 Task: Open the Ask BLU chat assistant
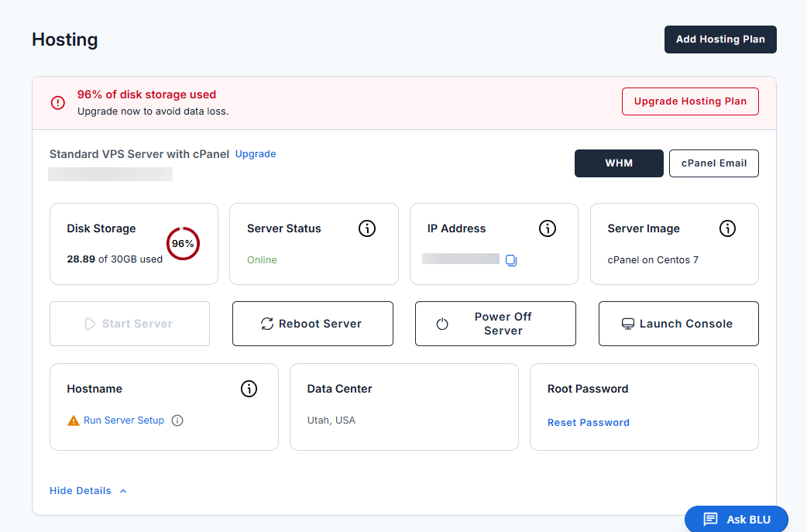tap(736, 519)
